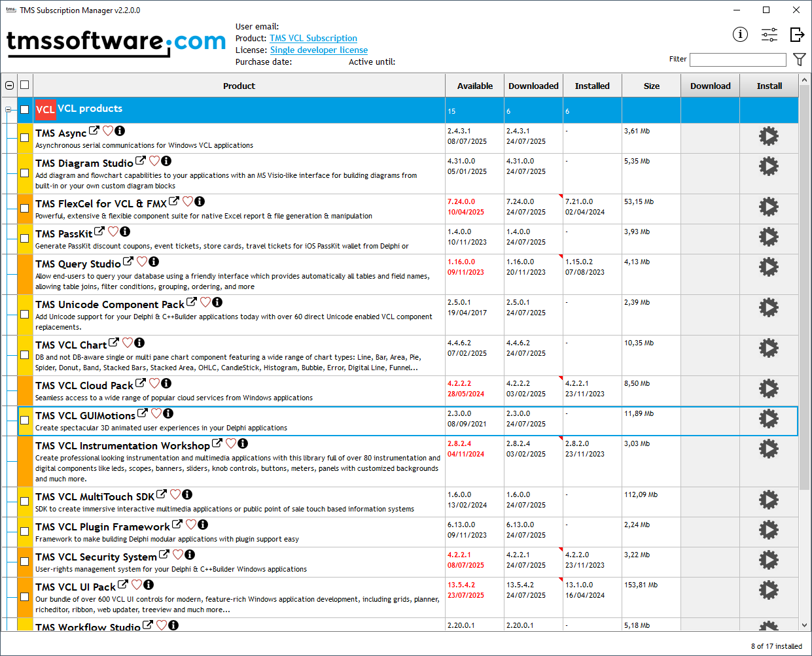The width and height of the screenshot is (812, 656).
Task: Open the info about dialog icon
Action: (x=740, y=35)
